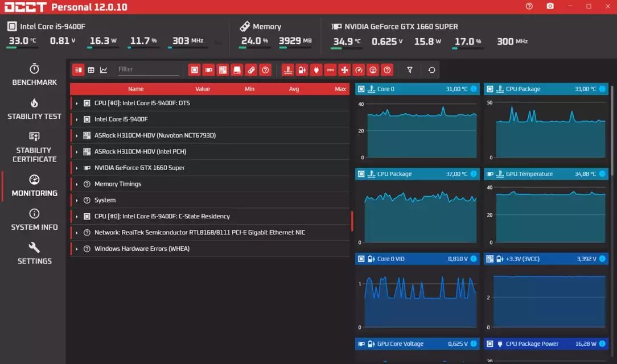Take screenshot with camera icon
This screenshot has width=617, height=364.
[550, 6]
